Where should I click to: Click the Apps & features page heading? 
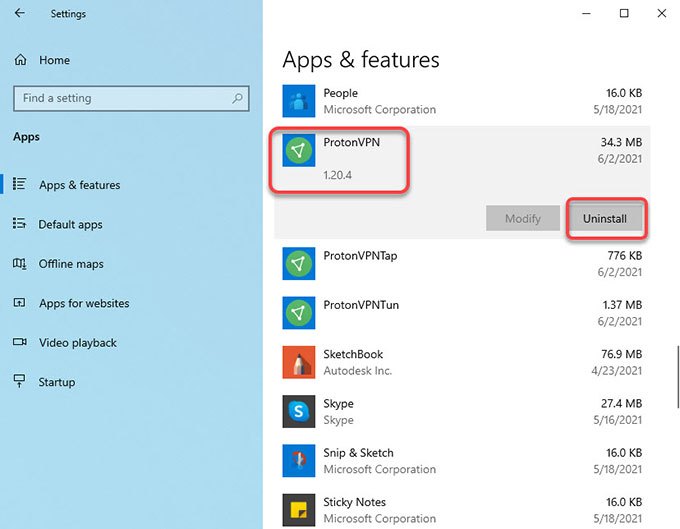click(361, 60)
